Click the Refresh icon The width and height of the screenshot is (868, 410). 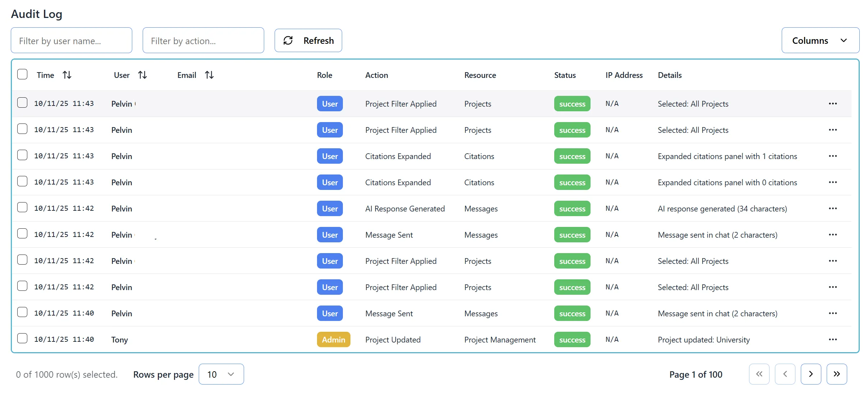pos(288,40)
